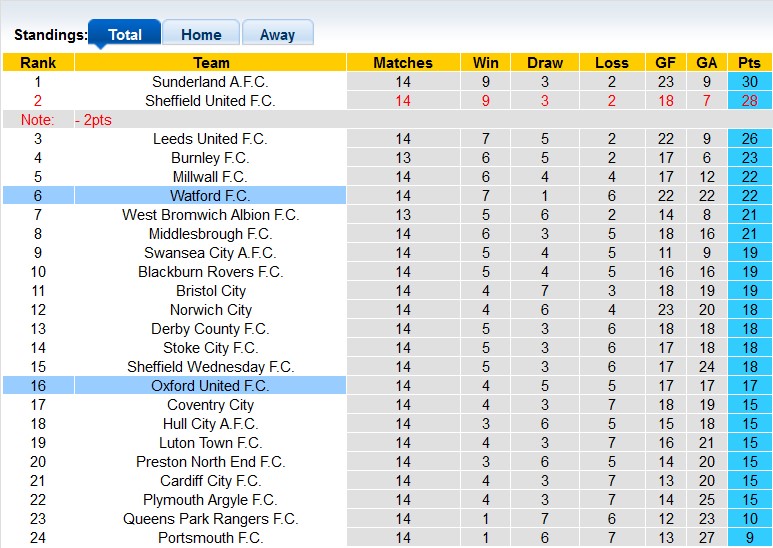Click Sunderland's 30 points cell
This screenshot has height=548, width=773.
click(749, 82)
